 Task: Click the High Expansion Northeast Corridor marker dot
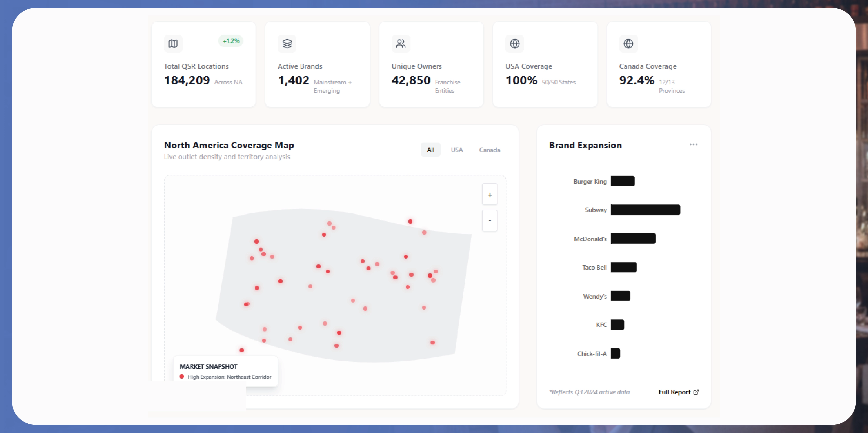click(182, 377)
